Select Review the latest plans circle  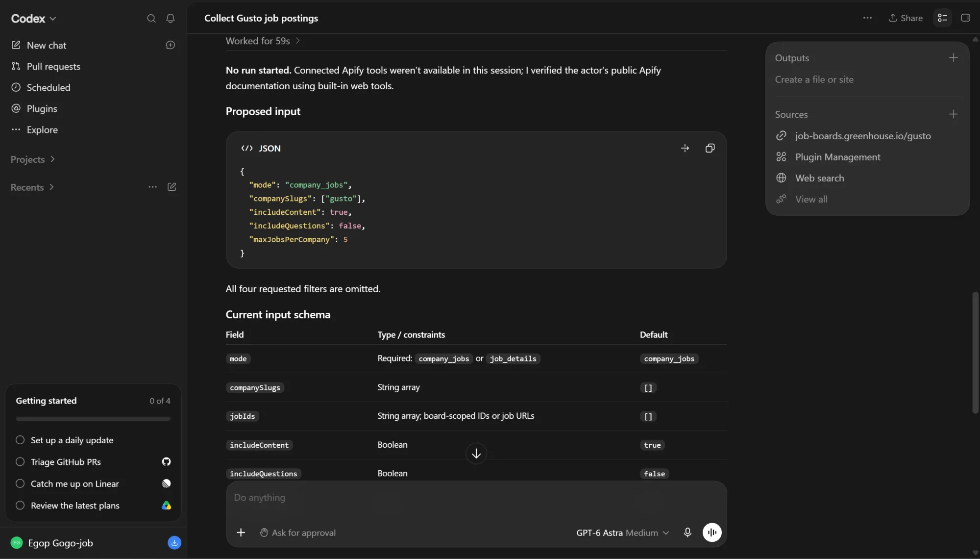[20, 505]
